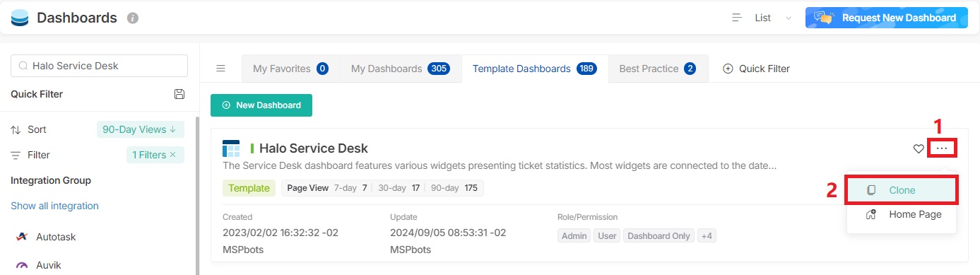Select Clone from the context menu
Image resolution: width=980 pixels, height=275 pixels.
(901, 190)
